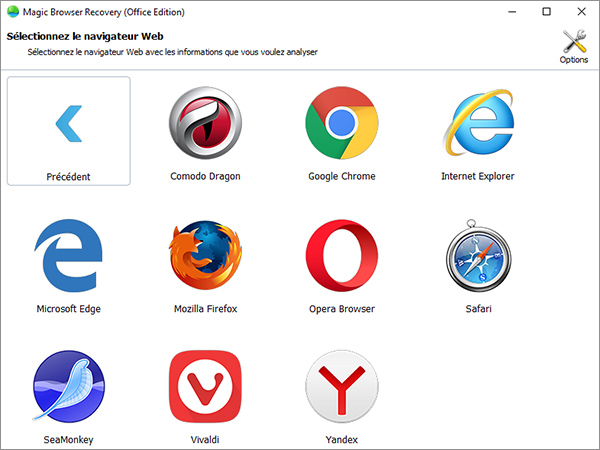The height and width of the screenshot is (450, 600).
Task: Select the Safari compass icon
Action: tap(479, 255)
